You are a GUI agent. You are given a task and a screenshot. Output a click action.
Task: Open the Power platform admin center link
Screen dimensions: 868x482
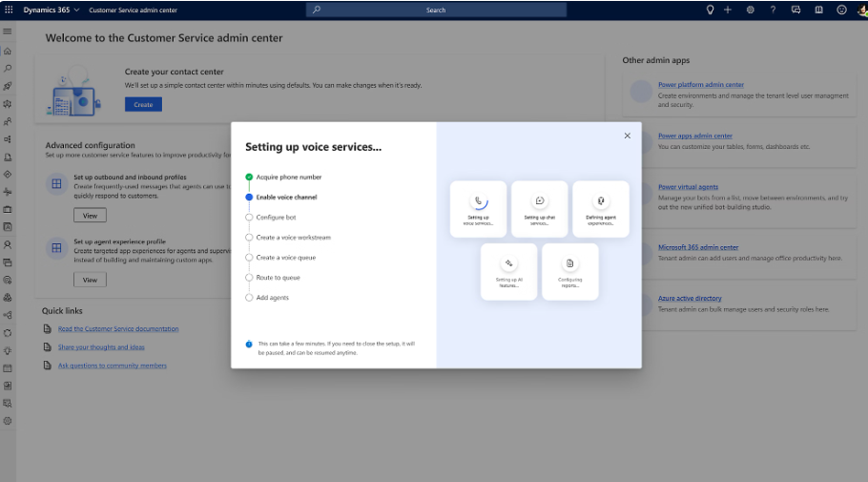[701, 85]
